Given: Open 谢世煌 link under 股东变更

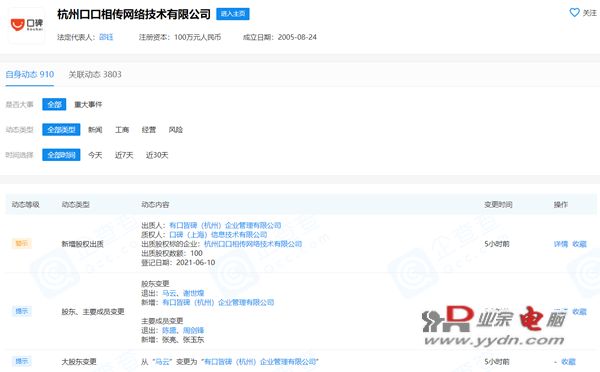Looking at the screenshot, I should point(194,293).
